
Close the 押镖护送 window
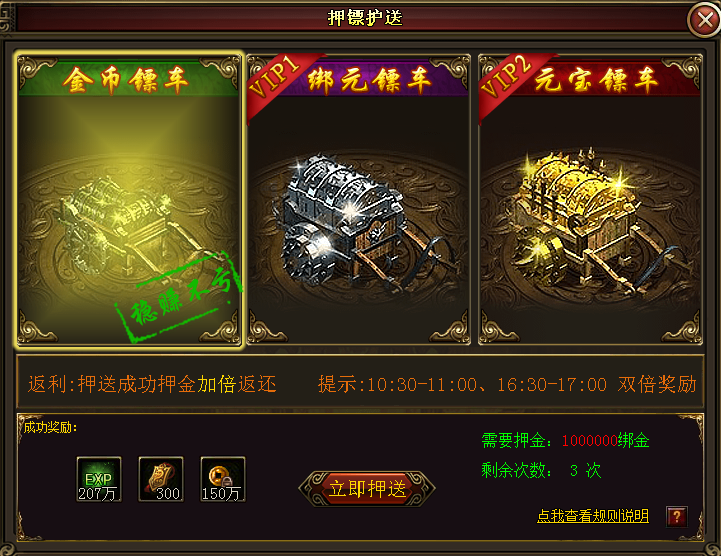point(704,20)
